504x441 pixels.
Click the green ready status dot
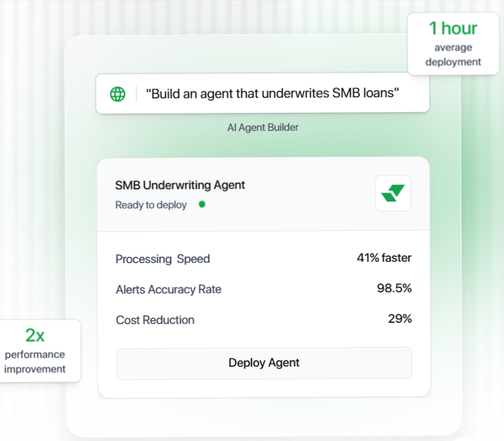click(x=202, y=204)
